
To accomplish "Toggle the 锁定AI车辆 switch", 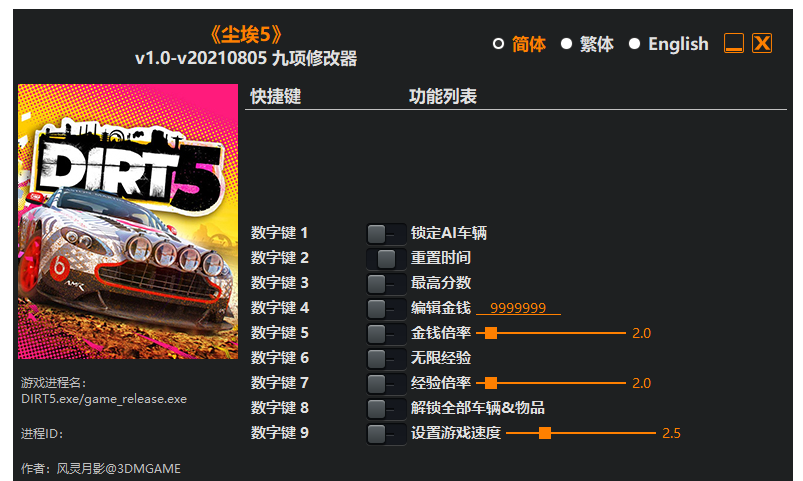I will point(387,234).
